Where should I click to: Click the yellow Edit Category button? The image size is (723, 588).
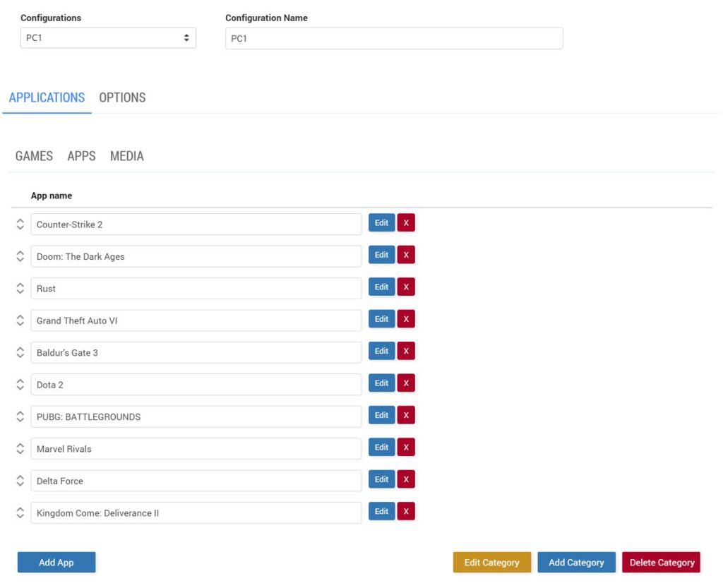pyautogui.click(x=491, y=563)
